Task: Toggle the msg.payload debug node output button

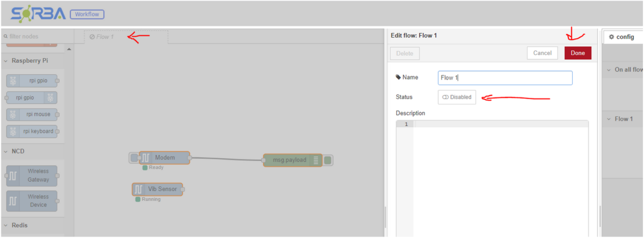Action: [328, 160]
